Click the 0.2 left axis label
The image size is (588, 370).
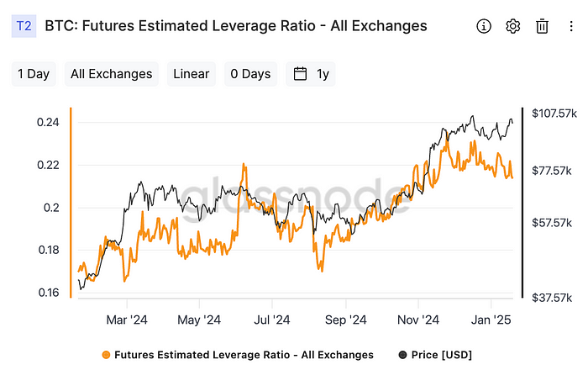[51, 208]
